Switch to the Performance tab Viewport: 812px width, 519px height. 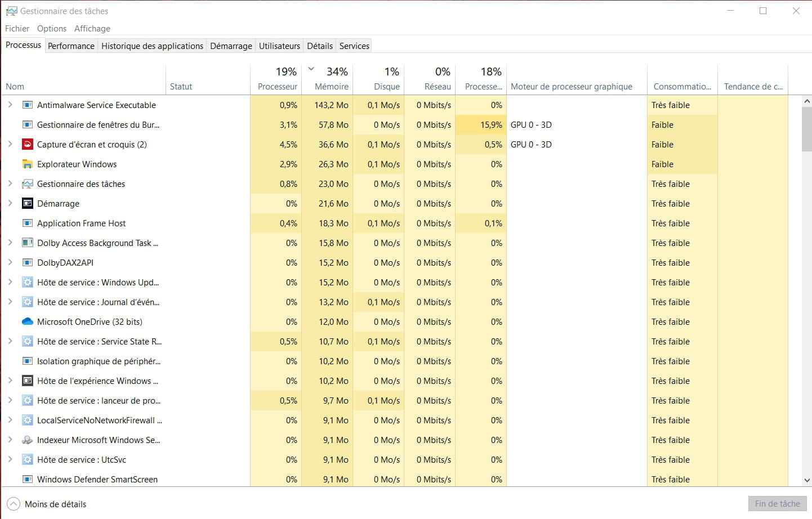71,46
